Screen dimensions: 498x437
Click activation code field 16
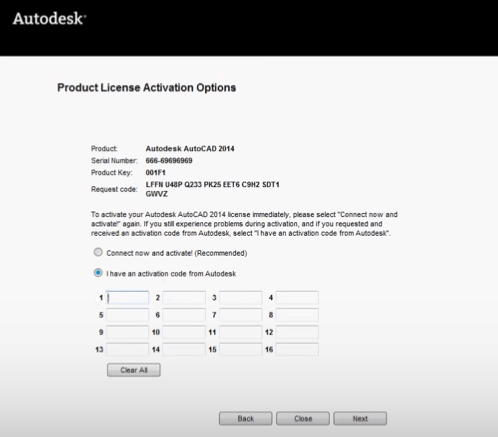(x=297, y=350)
